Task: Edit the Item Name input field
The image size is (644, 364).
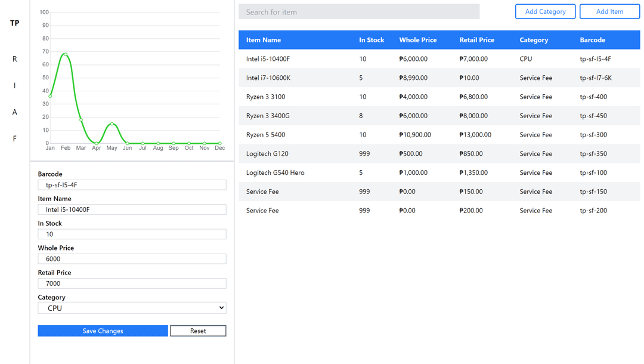Action: click(132, 209)
